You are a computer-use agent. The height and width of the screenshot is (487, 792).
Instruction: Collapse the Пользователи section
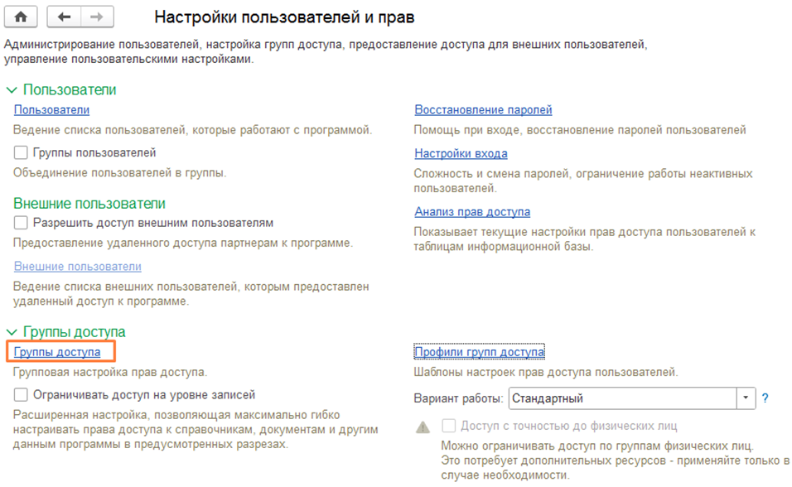coord(12,90)
